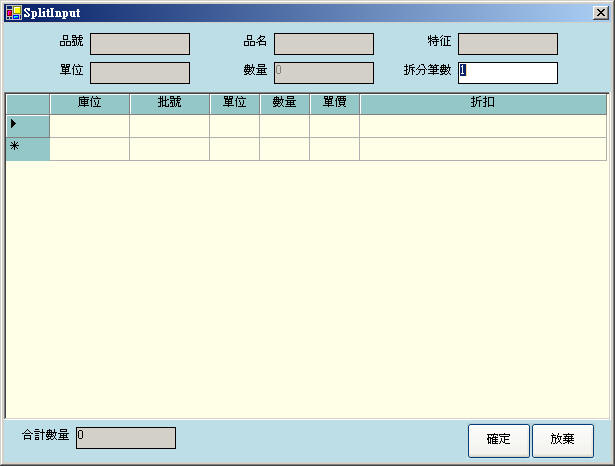
Task: Click the 品號 text field
Action: tap(139, 44)
